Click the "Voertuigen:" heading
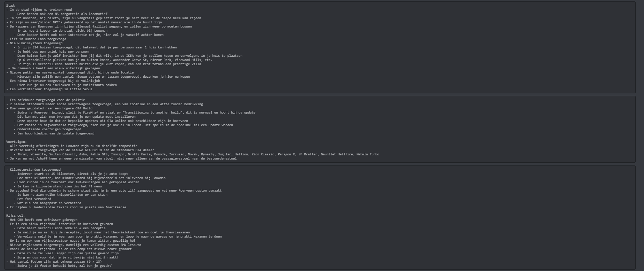 pyautogui.click(x=16, y=142)
